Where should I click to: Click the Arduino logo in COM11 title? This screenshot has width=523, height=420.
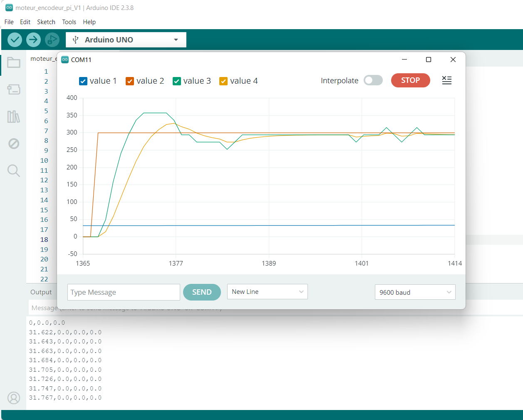(65, 60)
